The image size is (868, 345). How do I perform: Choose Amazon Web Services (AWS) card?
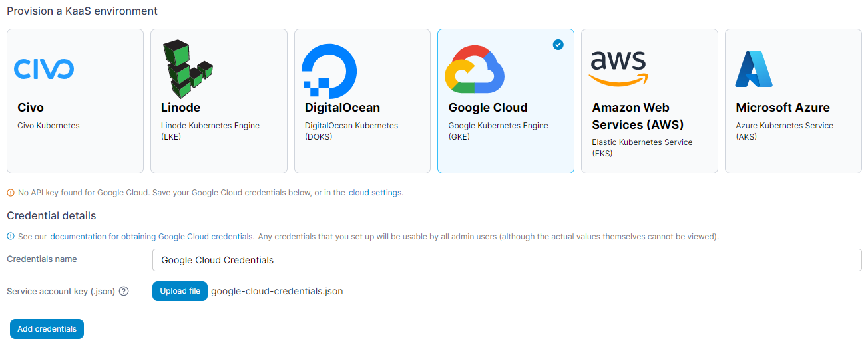(650, 101)
